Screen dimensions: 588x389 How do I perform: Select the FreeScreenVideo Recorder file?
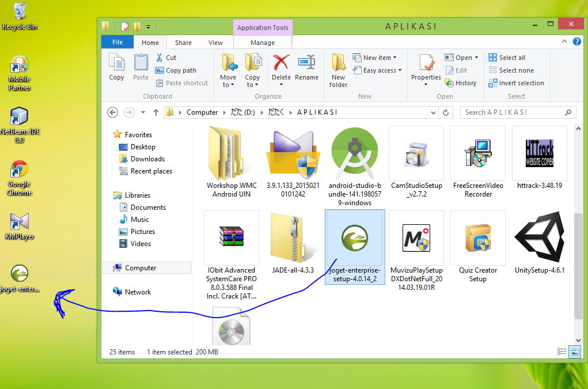tap(478, 162)
